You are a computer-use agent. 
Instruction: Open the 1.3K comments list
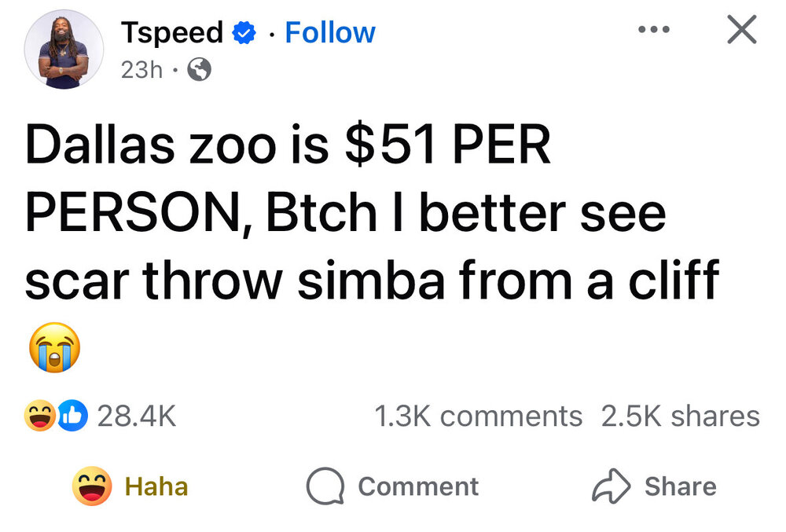479,416
